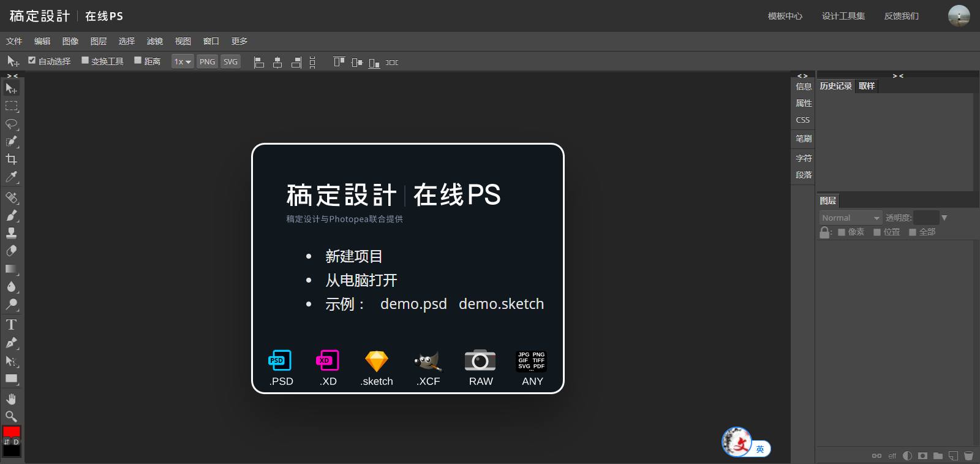
Task: Select the Move tool in the toolbox
Action: pyautogui.click(x=11, y=88)
